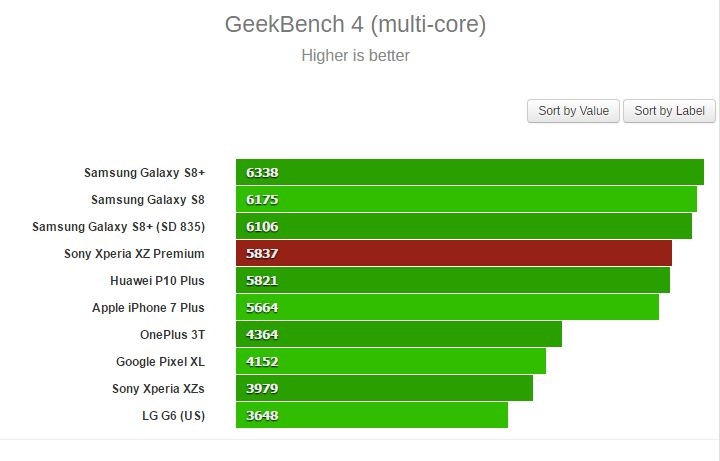Select the Samsung Galaxy S8 bar with 6175
This screenshot has width=720, height=461.
(x=466, y=199)
